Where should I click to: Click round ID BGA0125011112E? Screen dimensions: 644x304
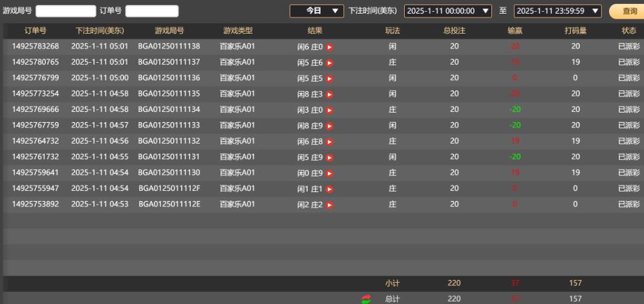(x=169, y=204)
